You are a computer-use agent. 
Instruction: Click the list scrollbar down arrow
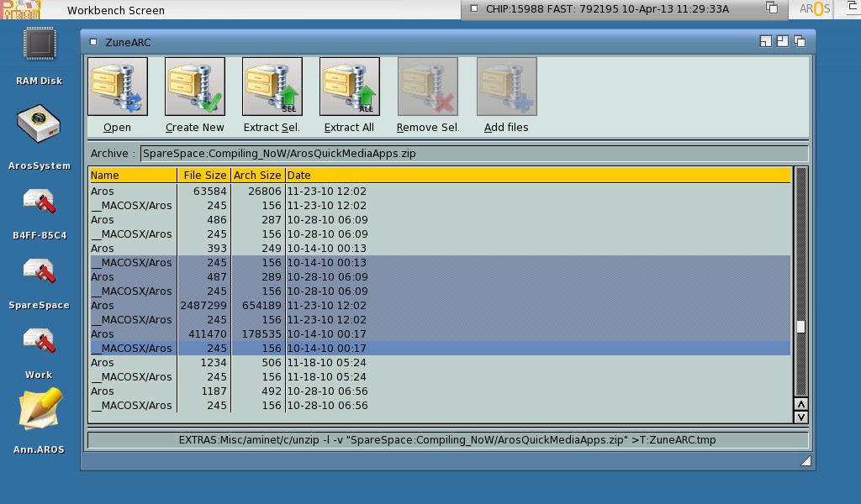tap(801, 417)
